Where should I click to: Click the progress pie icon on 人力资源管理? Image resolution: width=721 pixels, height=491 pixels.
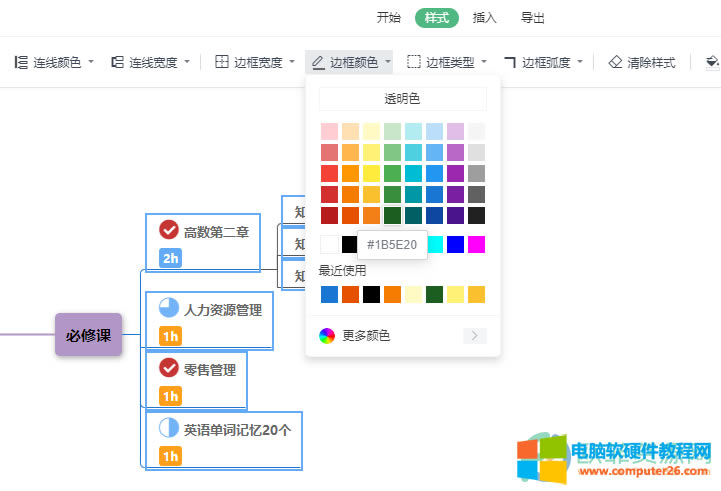pos(169,307)
